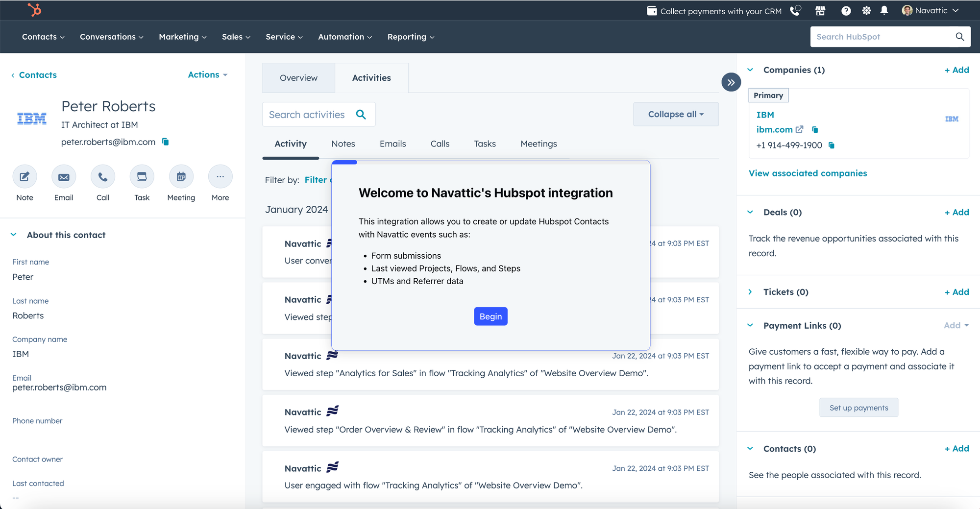Open the Collapse all dropdown
This screenshot has height=509, width=980.
(x=676, y=114)
